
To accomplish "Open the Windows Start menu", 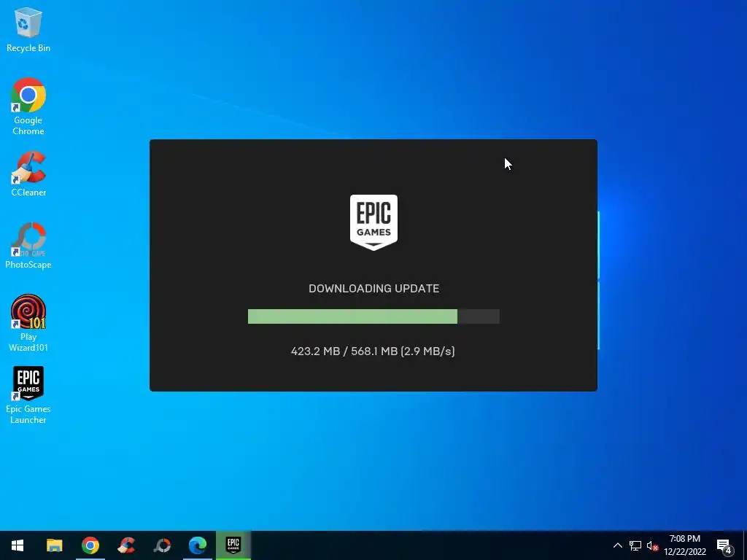I will pos(18,545).
